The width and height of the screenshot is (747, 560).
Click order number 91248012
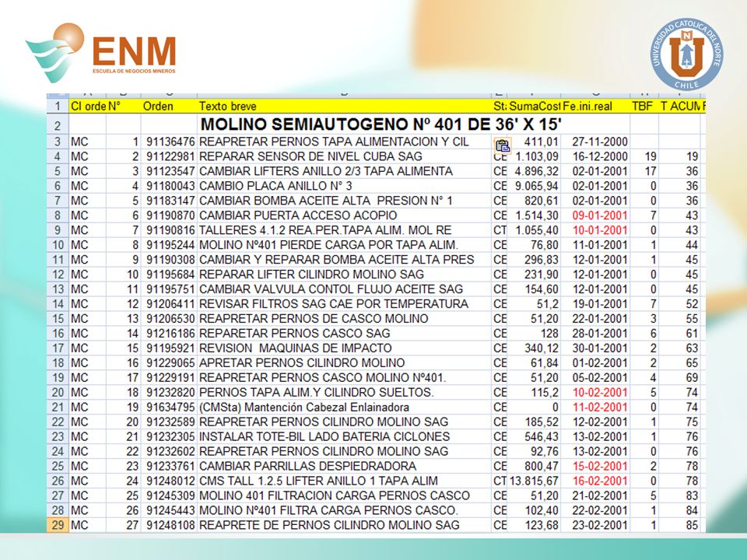pyautogui.click(x=170, y=481)
